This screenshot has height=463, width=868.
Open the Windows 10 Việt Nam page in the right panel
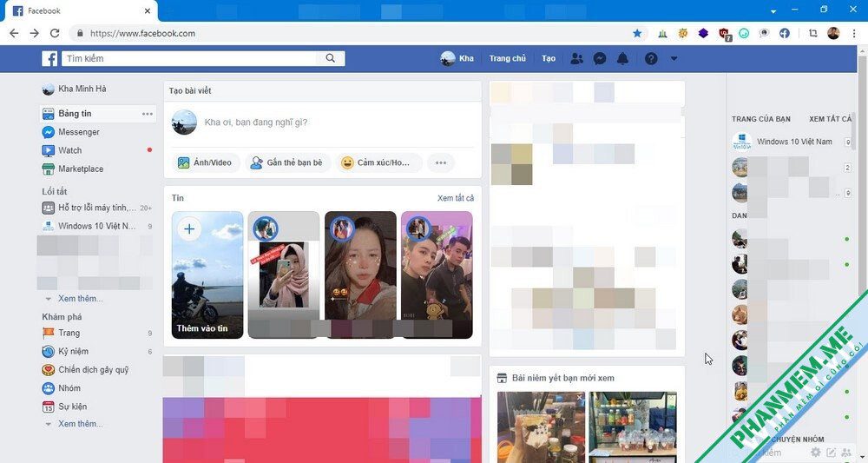[x=783, y=142]
